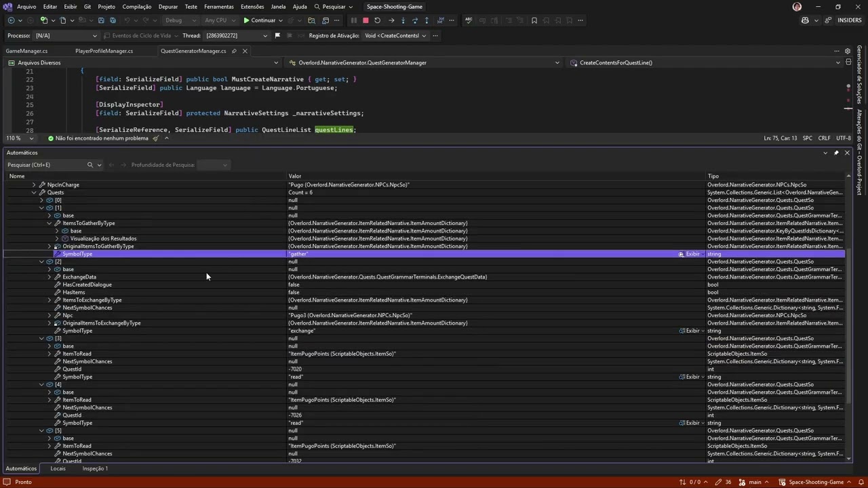Click the thread flag icon
This screenshot has width=868, height=488.
277,35
